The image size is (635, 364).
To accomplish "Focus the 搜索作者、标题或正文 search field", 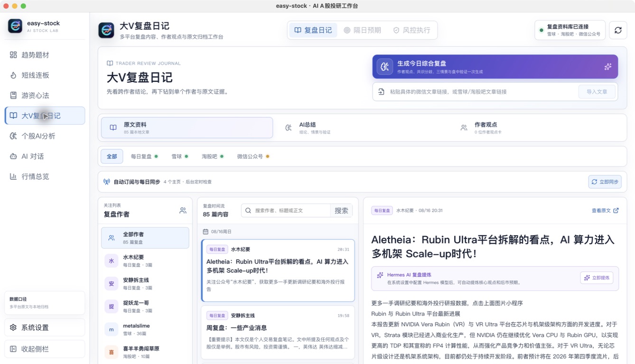I will 291,210.
